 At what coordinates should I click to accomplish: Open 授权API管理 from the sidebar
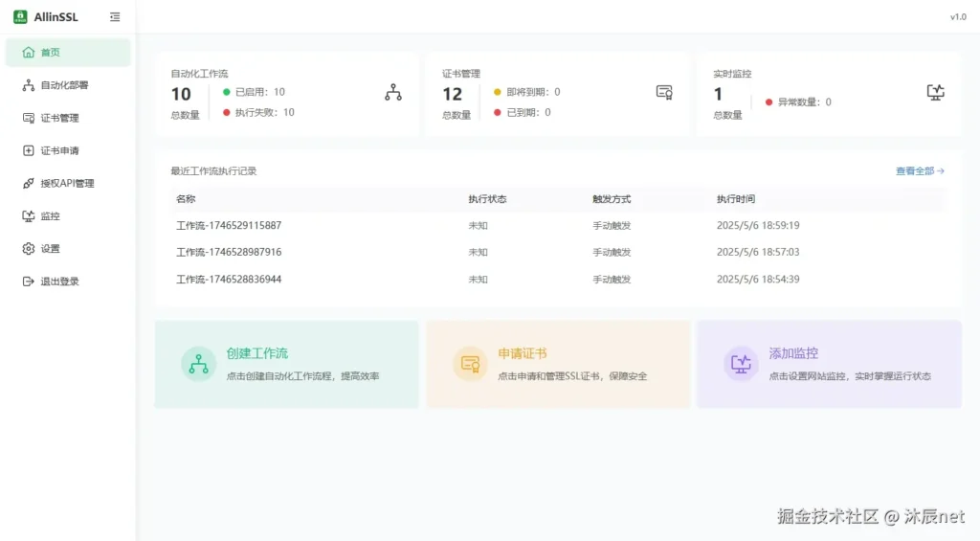[x=68, y=183]
